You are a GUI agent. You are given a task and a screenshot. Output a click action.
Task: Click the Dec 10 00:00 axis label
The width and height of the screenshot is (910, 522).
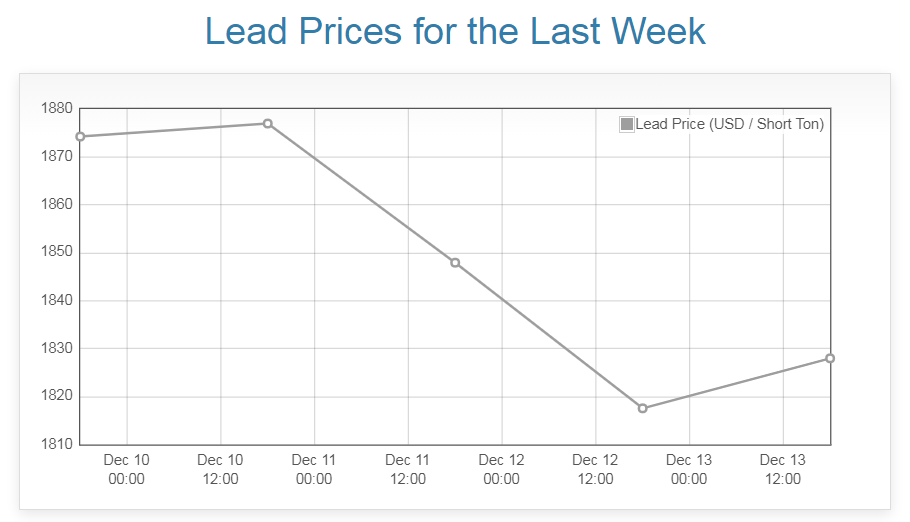coord(127,469)
